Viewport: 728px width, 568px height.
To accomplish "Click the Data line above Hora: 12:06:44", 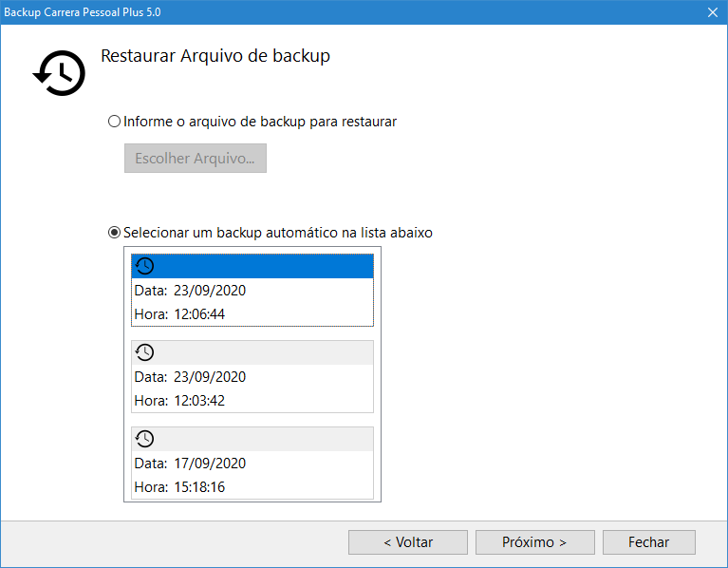I will pos(190,291).
